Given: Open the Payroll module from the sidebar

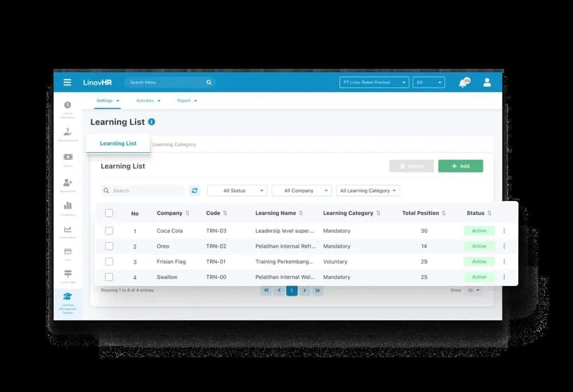Looking at the screenshot, I should coord(68,156).
